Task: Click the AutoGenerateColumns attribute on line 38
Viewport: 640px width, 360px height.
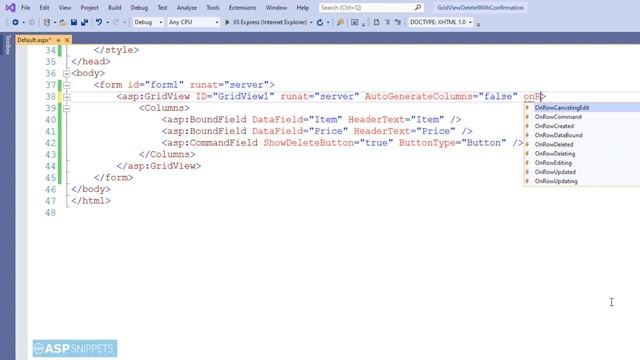Action: pos(418,96)
